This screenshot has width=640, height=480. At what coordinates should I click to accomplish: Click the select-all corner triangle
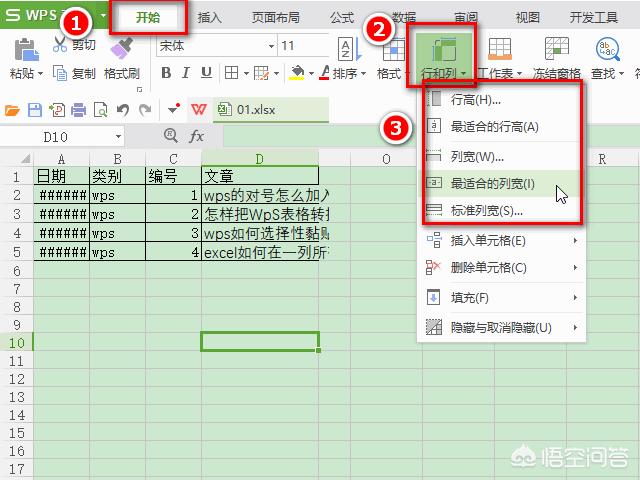tap(25, 158)
